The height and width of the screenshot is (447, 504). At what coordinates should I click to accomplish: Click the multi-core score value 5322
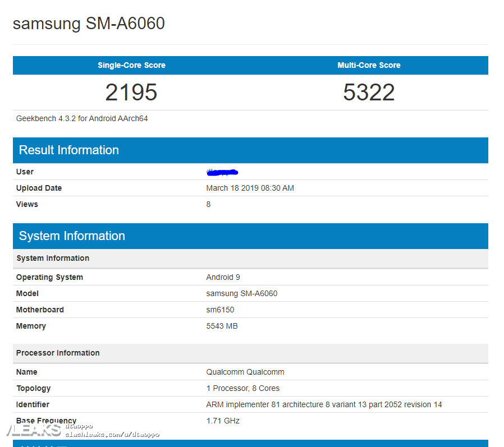369,93
